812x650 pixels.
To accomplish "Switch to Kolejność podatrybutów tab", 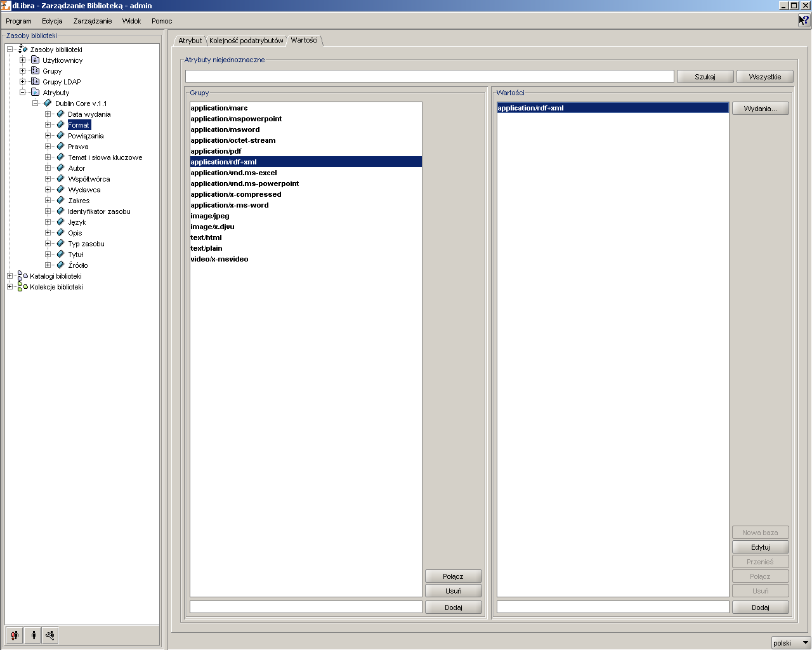I will coord(246,41).
